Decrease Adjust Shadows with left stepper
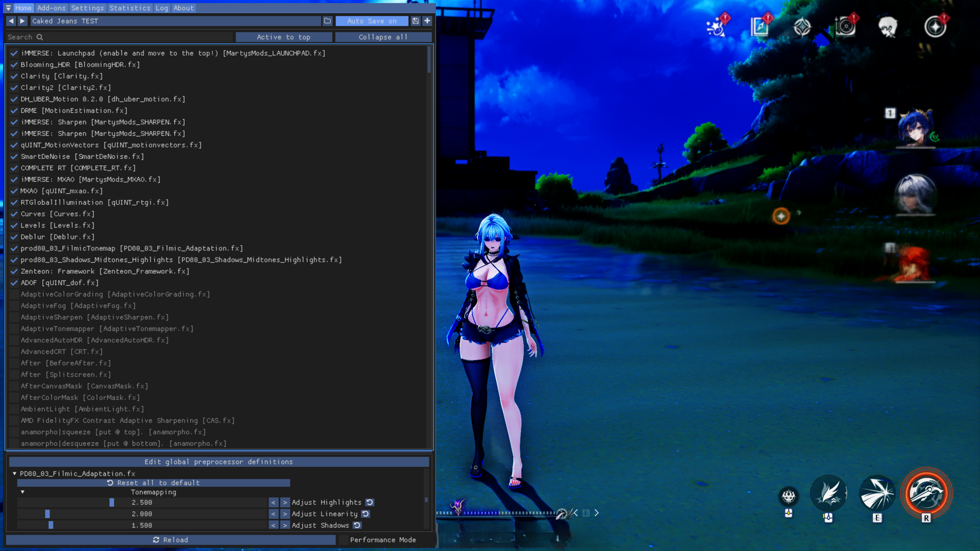Image resolution: width=980 pixels, height=551 pixels. [274, 525]
